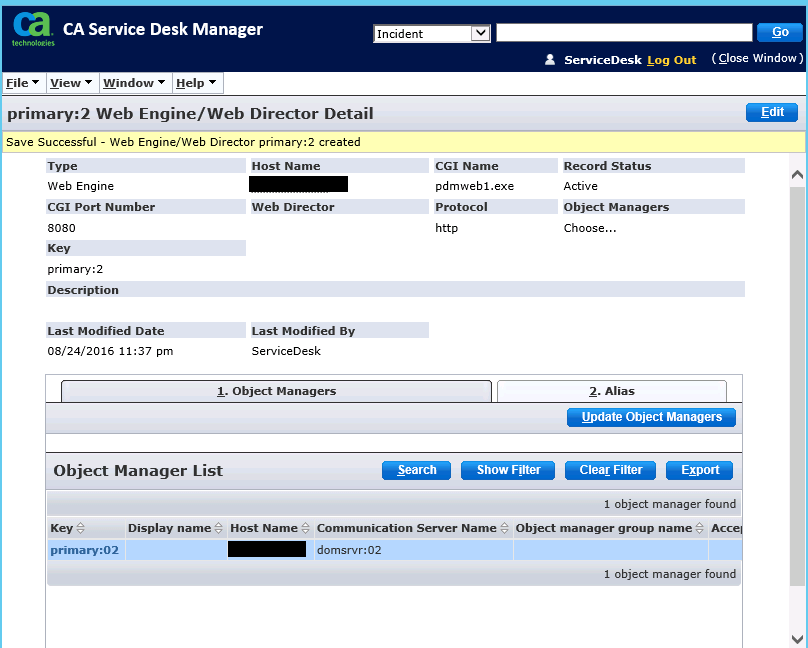Image resolution: width=808 pixels, height=648 pixels.
Task: Click the user profile icon beside ServiceDesk
Action: coord(550,60)
